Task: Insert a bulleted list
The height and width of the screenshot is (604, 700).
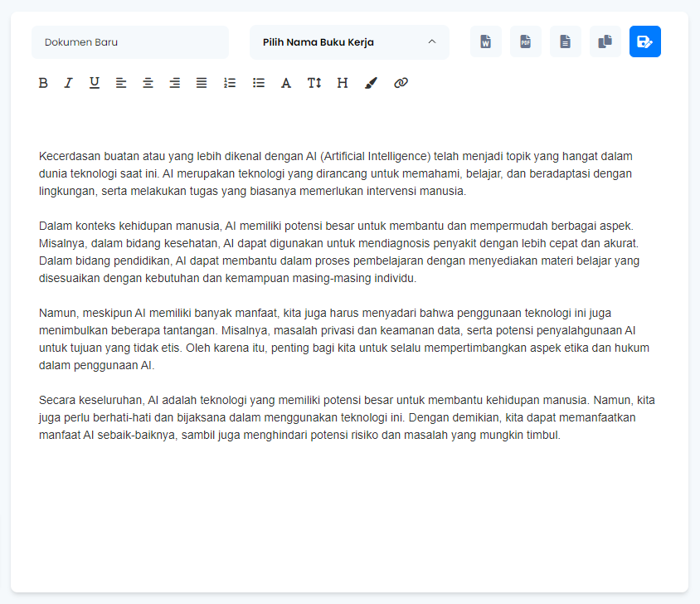Action: (259, 83)
